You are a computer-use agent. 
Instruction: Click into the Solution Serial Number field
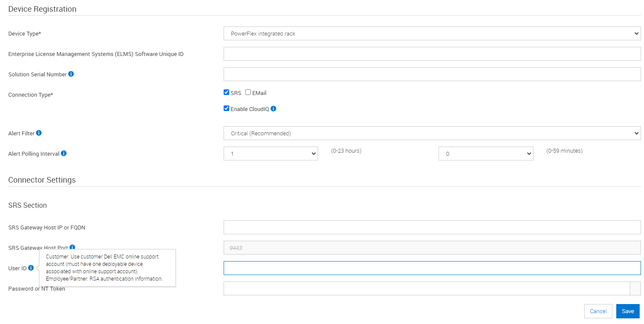coord(432,74)
